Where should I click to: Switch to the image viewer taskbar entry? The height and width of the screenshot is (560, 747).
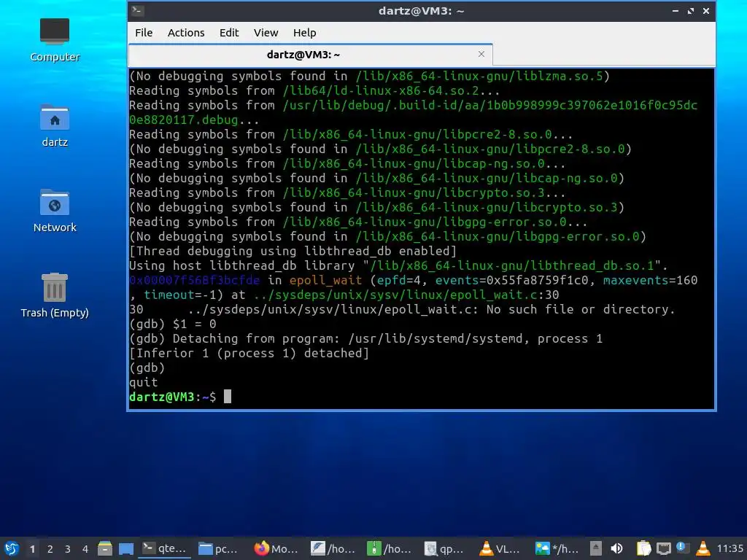coord(557,548)
